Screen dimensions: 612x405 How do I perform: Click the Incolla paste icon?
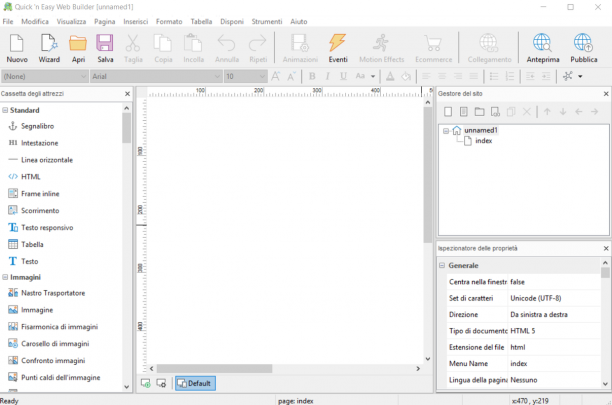pos(193,48)
